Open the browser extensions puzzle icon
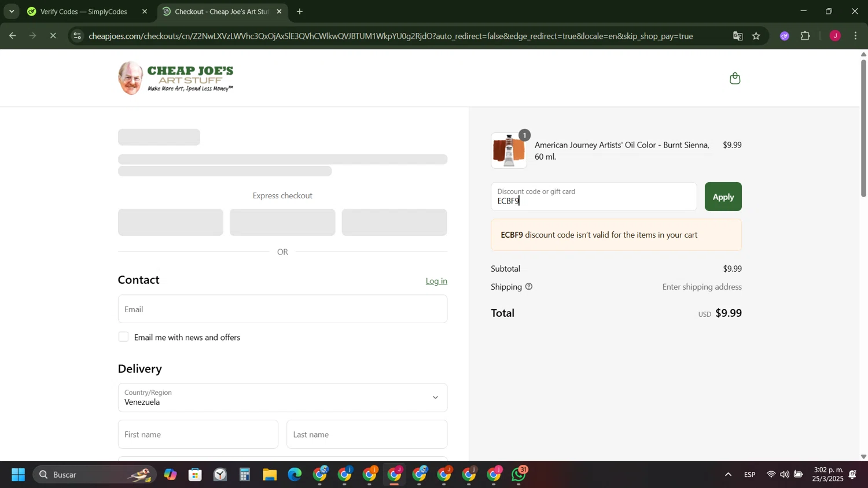868x488 pixels. tap(806, 36)
